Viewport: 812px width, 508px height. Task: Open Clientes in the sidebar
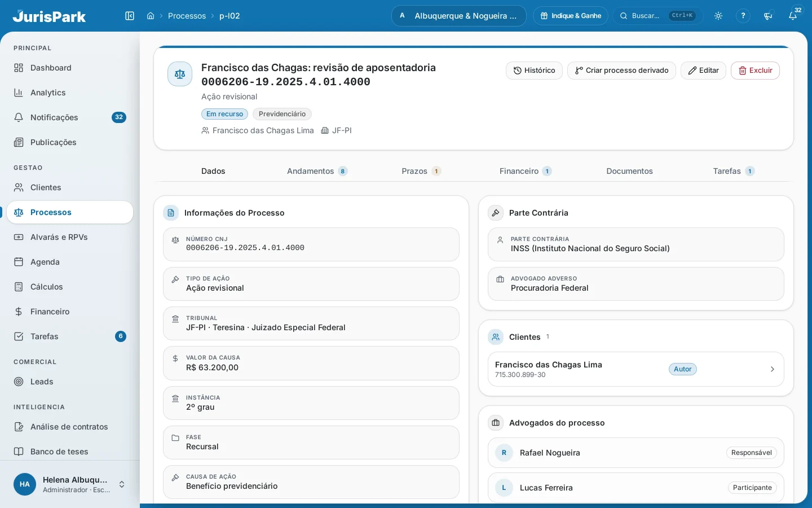[70, 187]
